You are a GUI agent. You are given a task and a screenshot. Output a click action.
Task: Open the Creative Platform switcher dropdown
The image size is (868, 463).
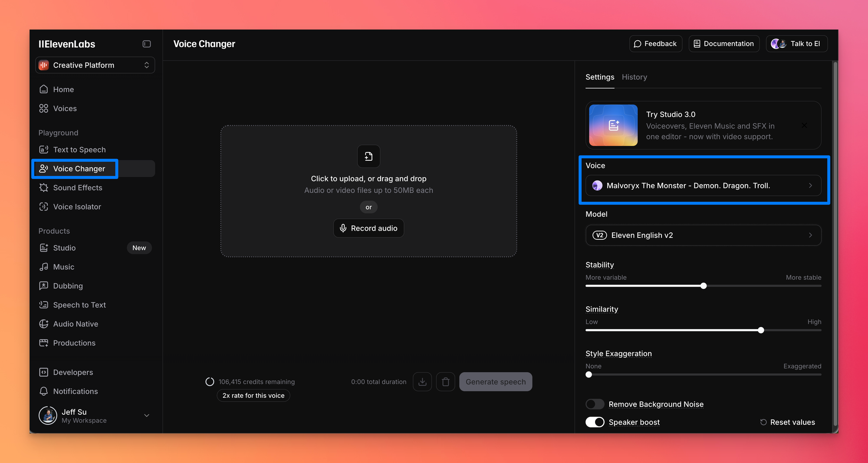[95, 65]
